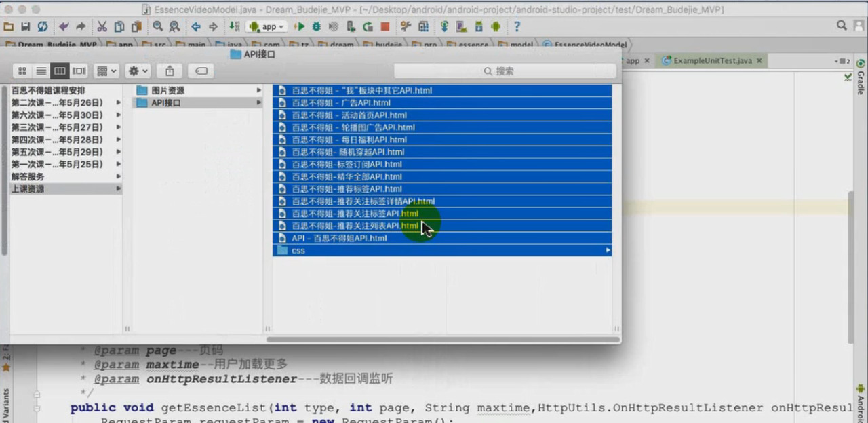
Task: Click the Paste clipboard icon
Action: click(136, 26)
